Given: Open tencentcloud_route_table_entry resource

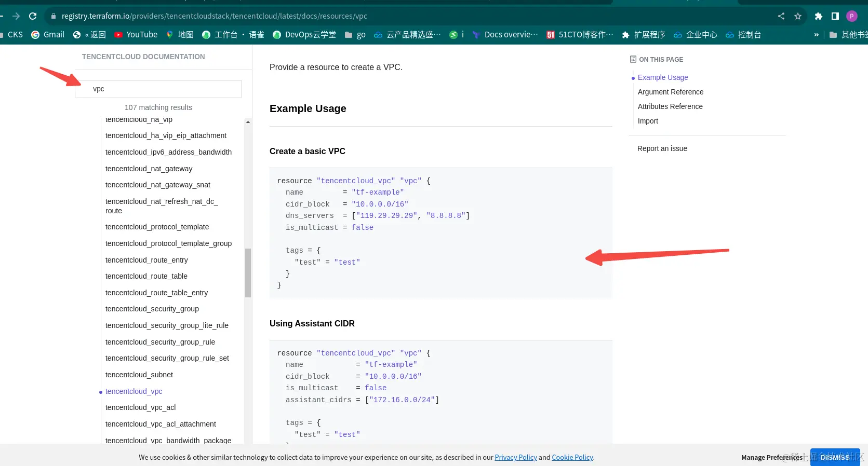Looking at the screenshot, I should (x=156, y=293).
